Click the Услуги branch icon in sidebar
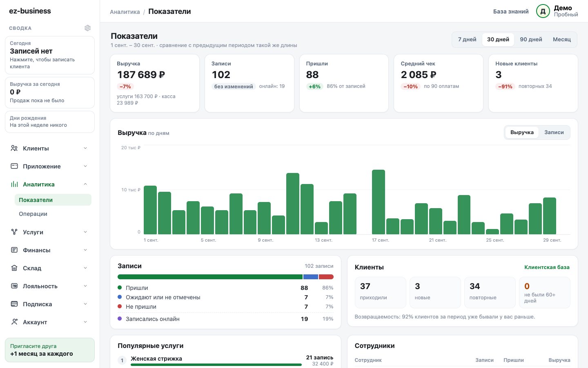This screenshot has width=588, height=368. tap(14, 232)
